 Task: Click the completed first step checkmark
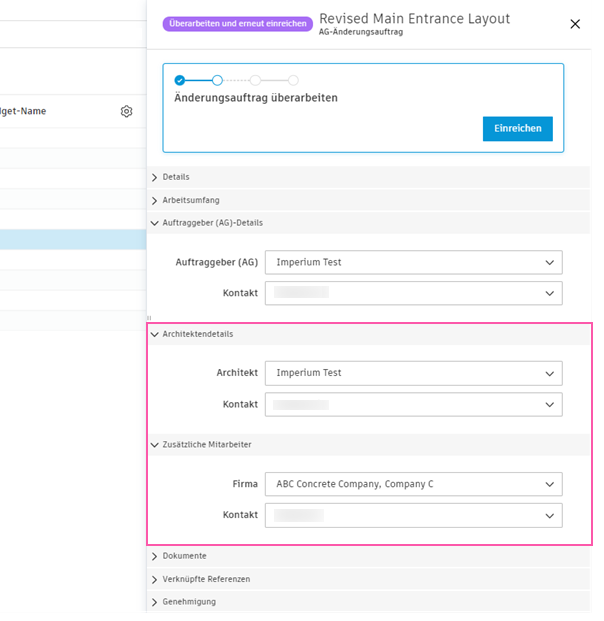click(x=180, y=80)
